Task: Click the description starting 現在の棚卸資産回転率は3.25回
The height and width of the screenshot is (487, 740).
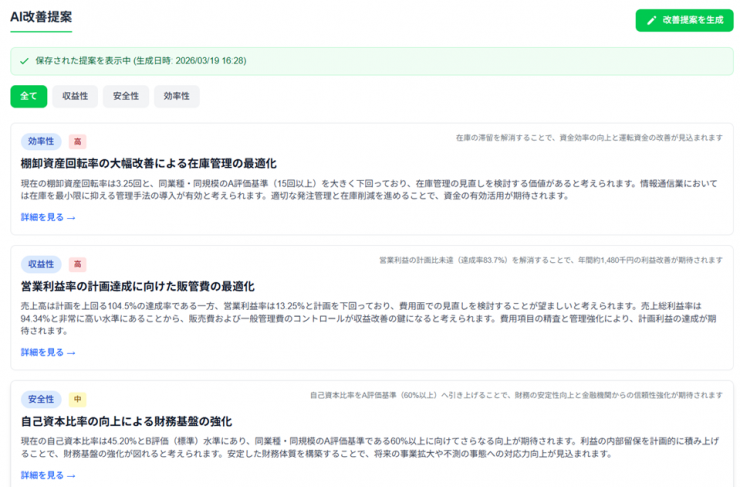Action: [369, 190]
